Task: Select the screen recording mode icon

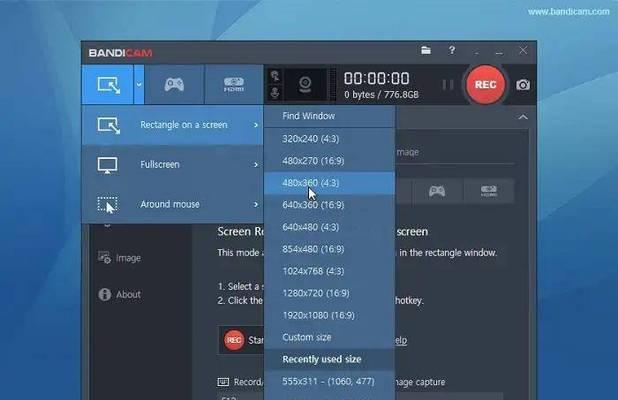Action: [x=108, y=85]
